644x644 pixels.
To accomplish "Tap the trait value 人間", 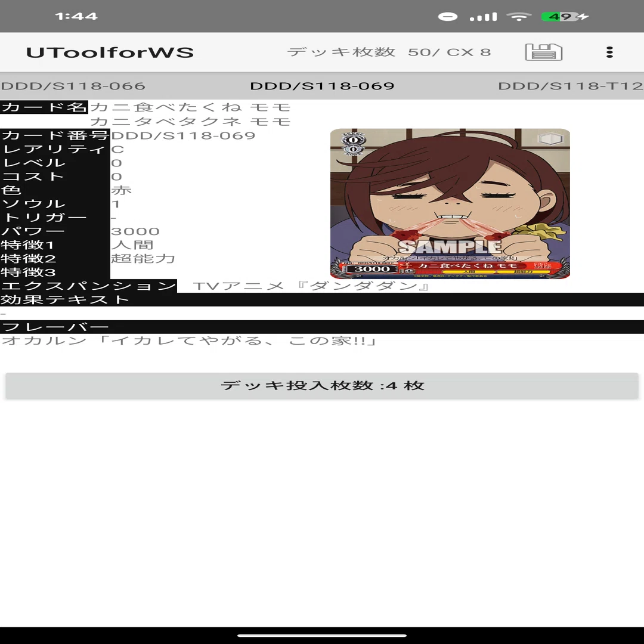I will coord(132,245).
